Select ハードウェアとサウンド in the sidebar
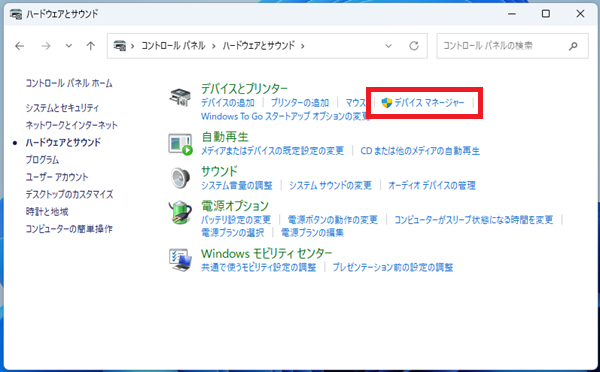Image resolution: width=600 pixels, height=372 pixels. pos(63,142)
